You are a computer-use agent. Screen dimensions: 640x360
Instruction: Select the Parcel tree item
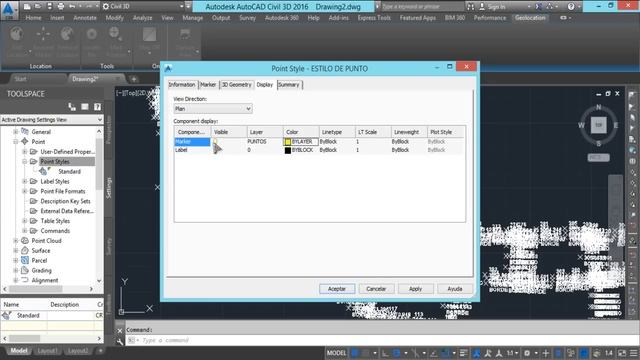tap(39, 260)
